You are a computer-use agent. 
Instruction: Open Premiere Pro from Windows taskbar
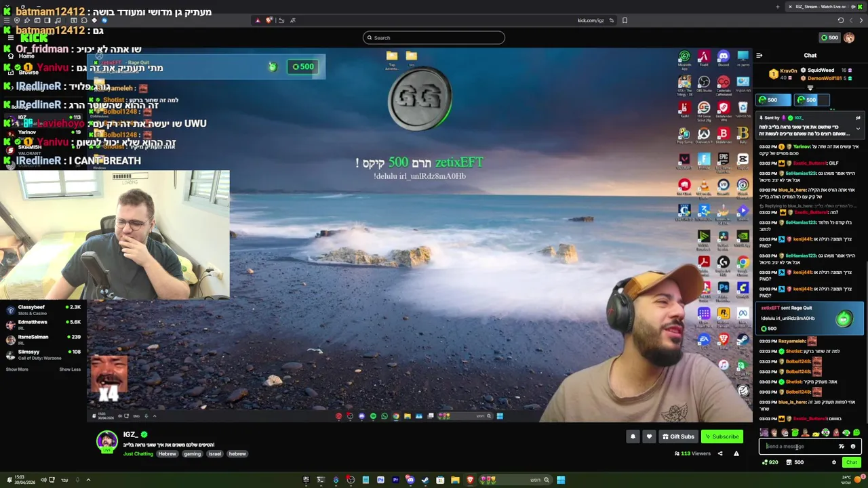pyautogui.click(x=396, y=480)
